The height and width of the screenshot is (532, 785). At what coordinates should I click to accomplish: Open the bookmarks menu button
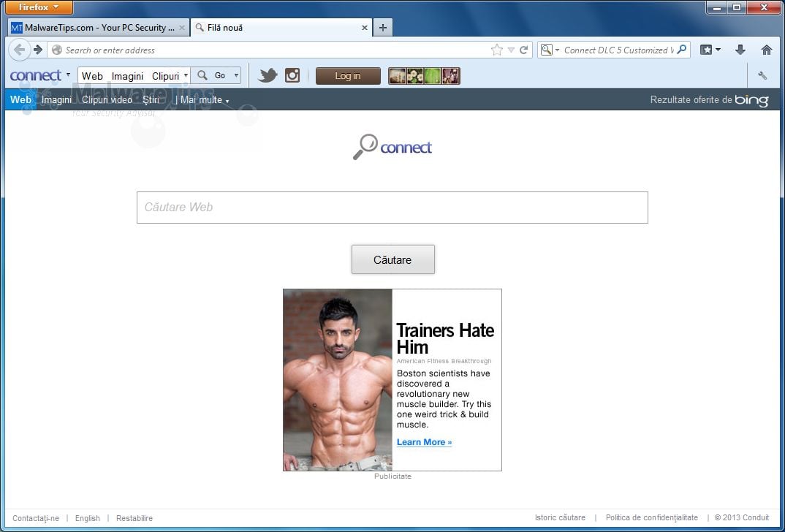(710, 50)
